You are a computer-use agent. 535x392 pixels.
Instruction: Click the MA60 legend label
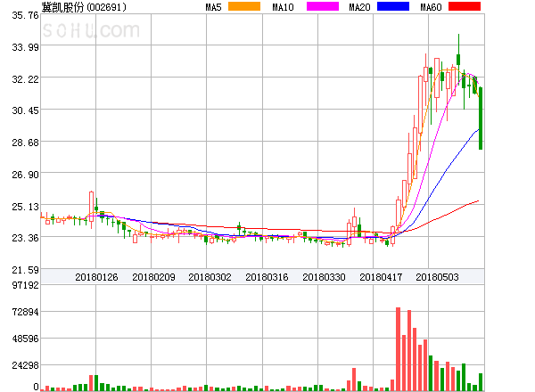tap(431, 7)
